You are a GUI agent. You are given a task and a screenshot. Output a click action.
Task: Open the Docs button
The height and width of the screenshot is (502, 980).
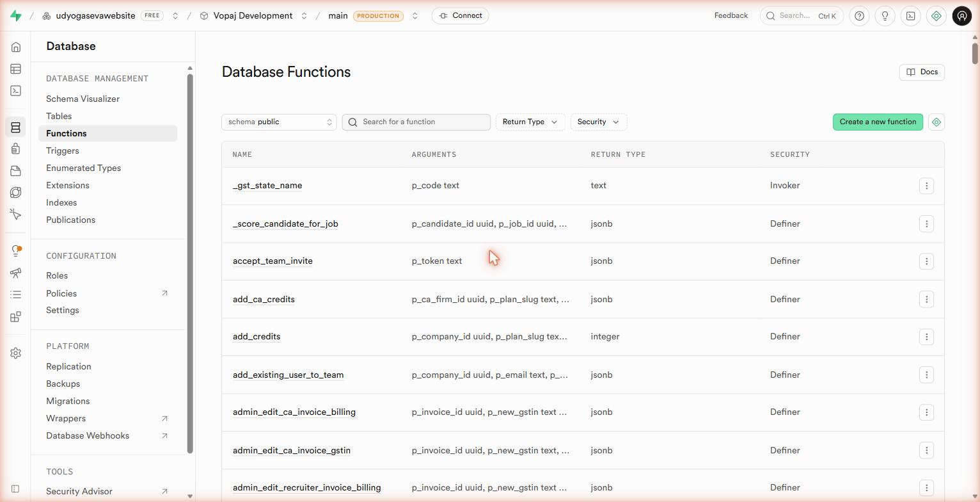tap(922, 72)
